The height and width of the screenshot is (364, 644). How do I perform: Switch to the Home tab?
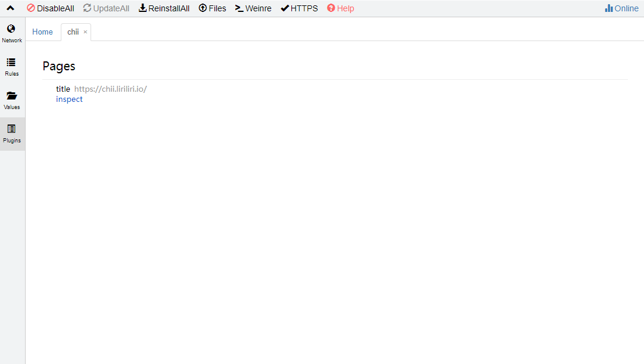coord(42,32)
